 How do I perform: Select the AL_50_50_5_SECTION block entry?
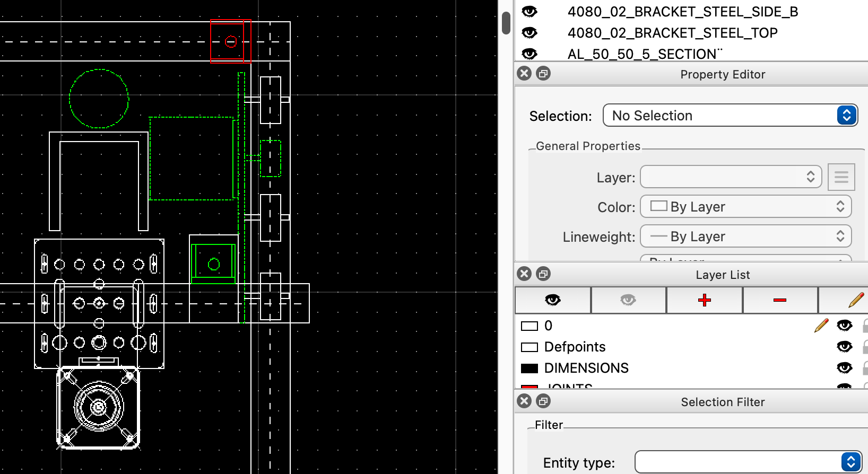645,54
